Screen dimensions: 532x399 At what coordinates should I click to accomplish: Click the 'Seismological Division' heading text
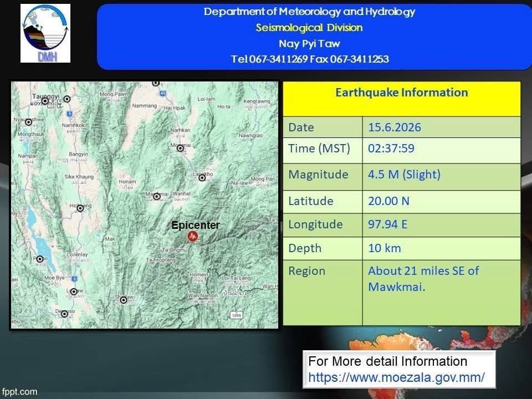click(x=309, y=28)
